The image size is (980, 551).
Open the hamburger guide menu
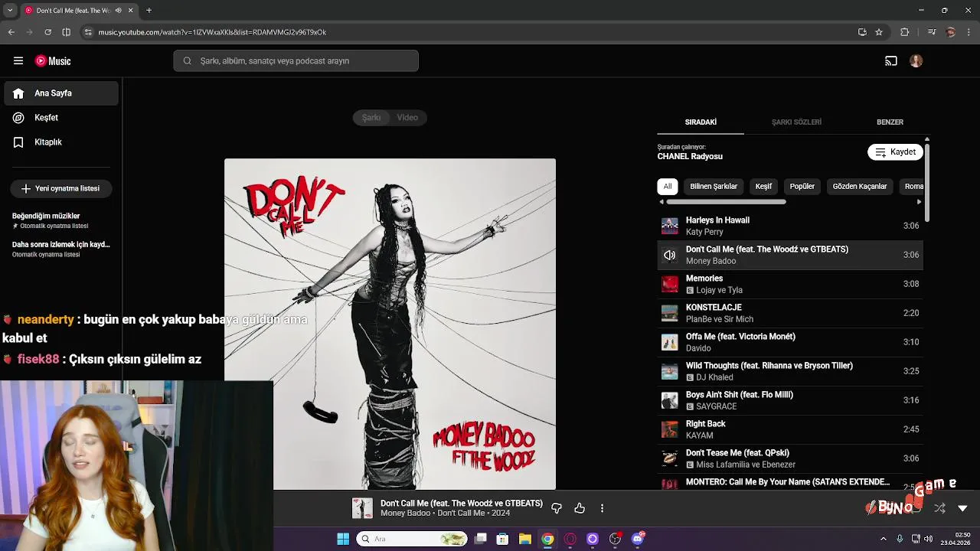[18, 61]
